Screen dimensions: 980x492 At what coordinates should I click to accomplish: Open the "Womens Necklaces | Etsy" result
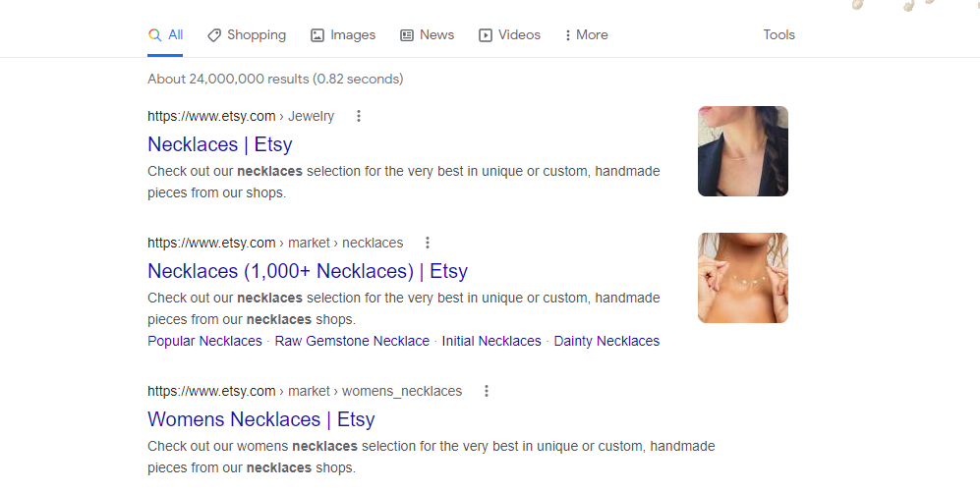tap(261, 419)
